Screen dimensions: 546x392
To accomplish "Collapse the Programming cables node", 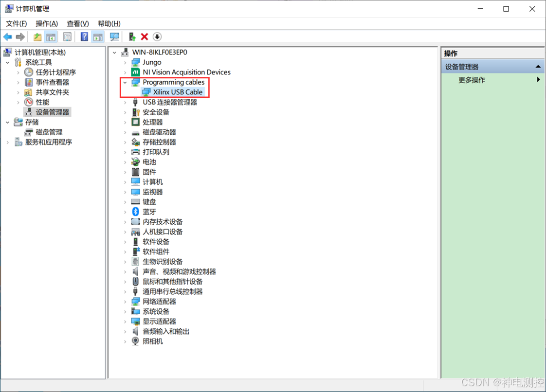I will click(125, 83).
